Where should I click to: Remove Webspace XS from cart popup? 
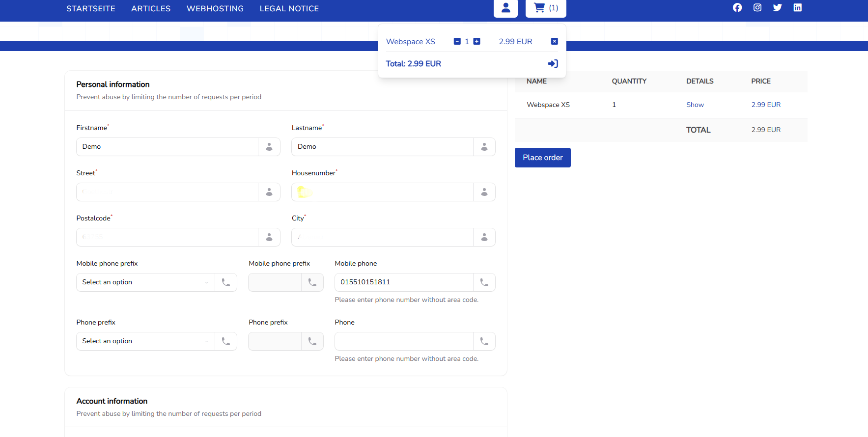[554, 41]
